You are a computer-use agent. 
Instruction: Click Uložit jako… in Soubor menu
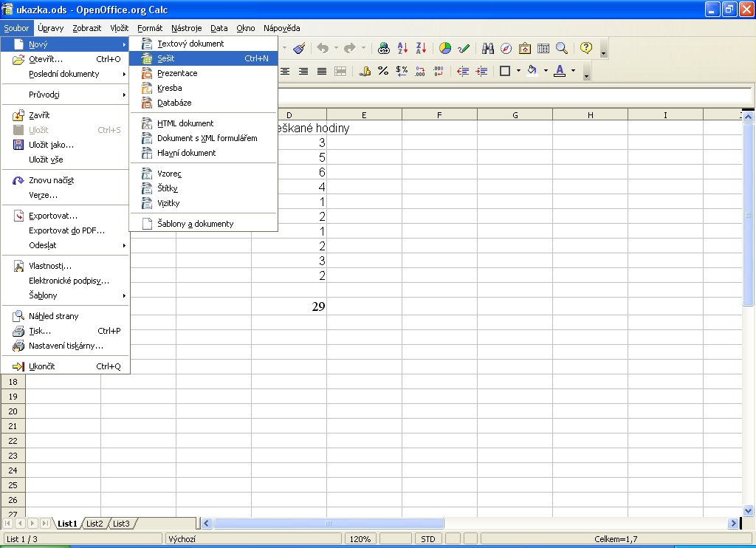65,145
